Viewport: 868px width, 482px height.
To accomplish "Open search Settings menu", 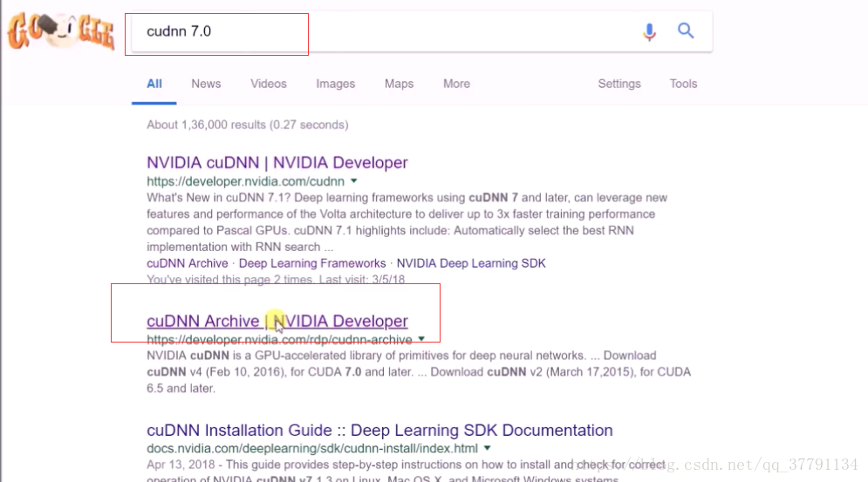I will point(619,85).
